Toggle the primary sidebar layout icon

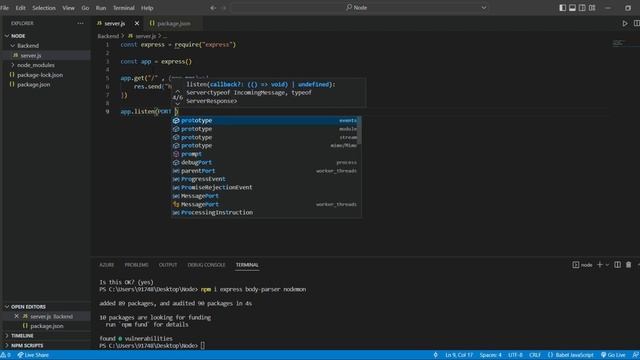[562, 8]
